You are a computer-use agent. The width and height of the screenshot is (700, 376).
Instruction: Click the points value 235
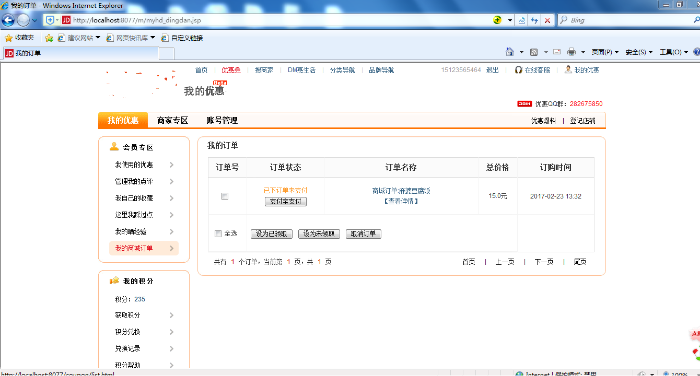[x=140, y=299]
